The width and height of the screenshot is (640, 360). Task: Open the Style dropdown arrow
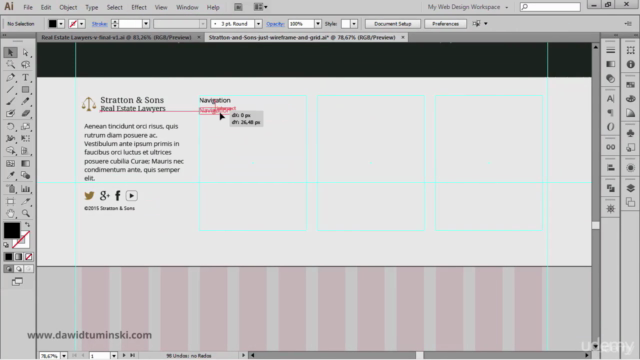(354, 24)
